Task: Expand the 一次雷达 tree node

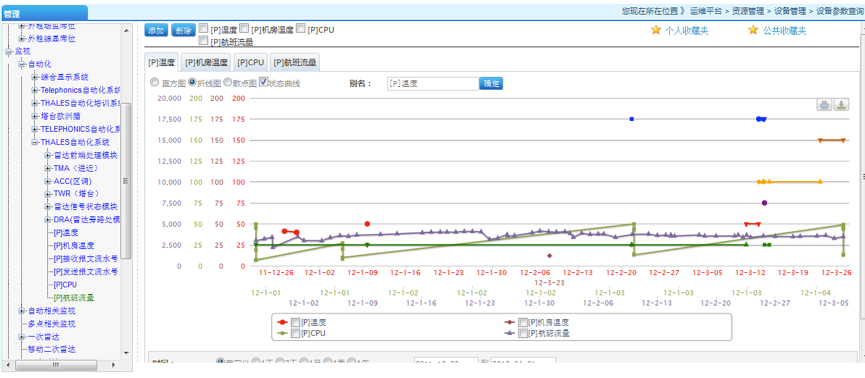Action: pos(22,337)
